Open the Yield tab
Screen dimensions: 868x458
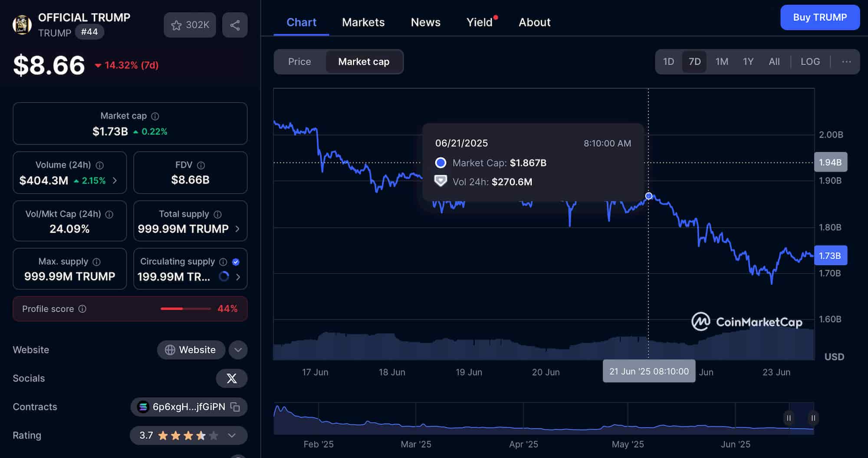coord(480,22)
